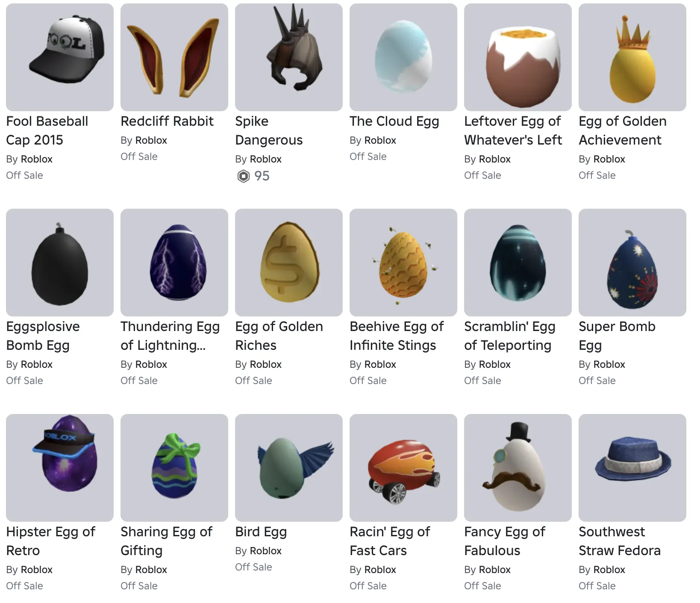Click the Thundering Egg of Lightning title

(x=170, y=336)
